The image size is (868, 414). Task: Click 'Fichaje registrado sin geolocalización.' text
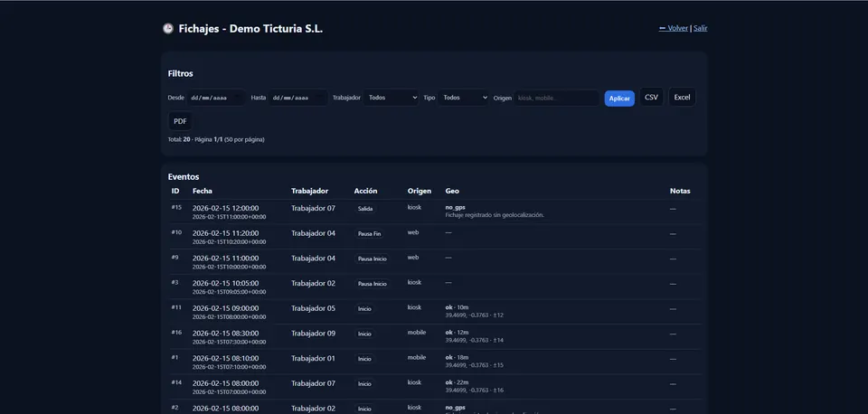click(495, 215)
